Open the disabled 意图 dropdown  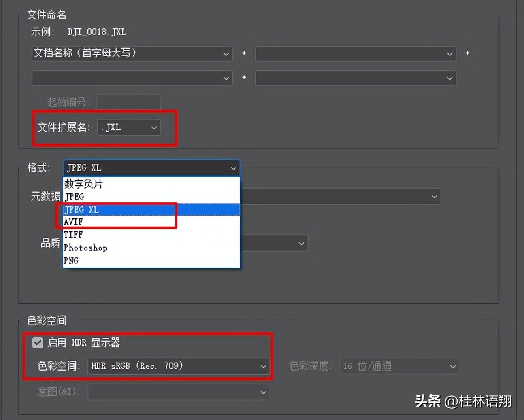pyautogui.click(x=179, y=392)
